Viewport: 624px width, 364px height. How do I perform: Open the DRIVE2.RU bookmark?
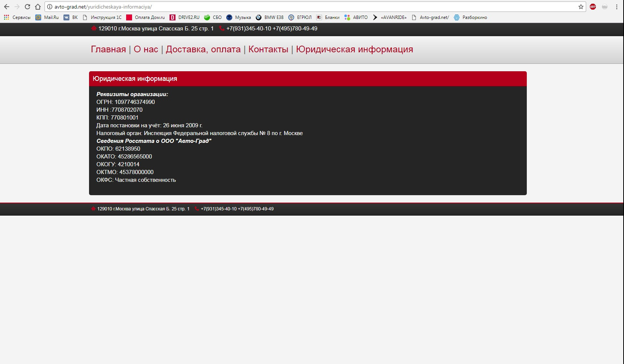click(184, 17)
